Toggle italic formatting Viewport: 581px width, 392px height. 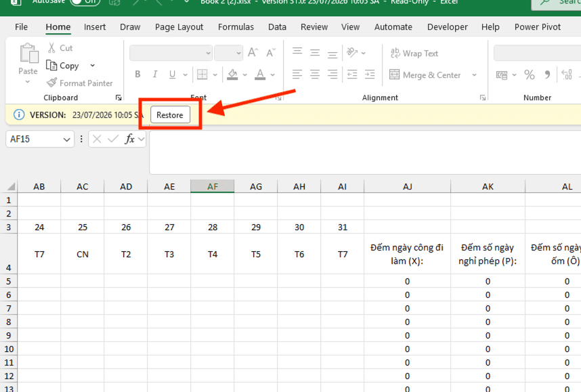pos(155,74)
